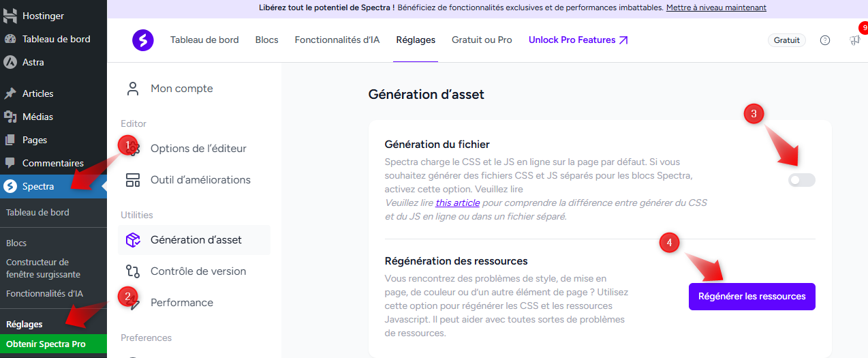Image resolution: width=868 pixels, height=358 pixels.
Task: Click the Génération d'asset cube icon
Action: (x=133, y=240)
